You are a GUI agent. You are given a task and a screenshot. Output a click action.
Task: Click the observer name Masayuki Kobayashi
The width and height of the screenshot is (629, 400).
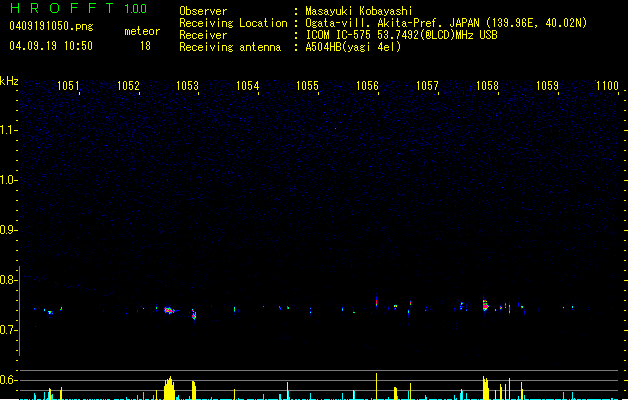tap(359, 11)
